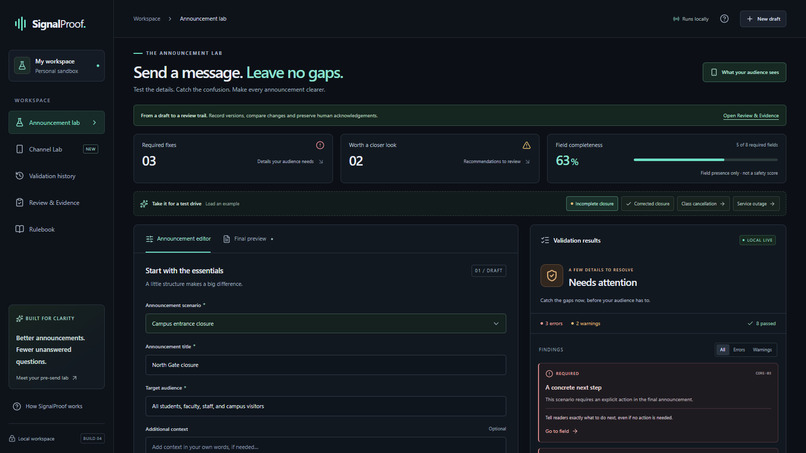Click the Field completeness progress bar

click(705, 160)
